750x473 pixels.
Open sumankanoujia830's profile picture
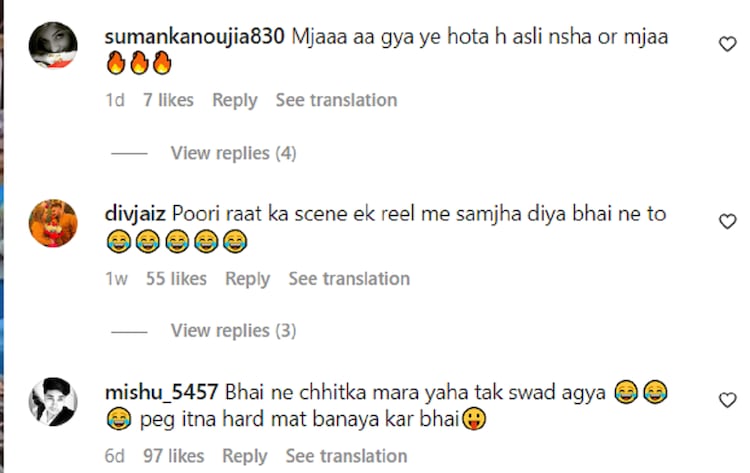click(53, 45)
